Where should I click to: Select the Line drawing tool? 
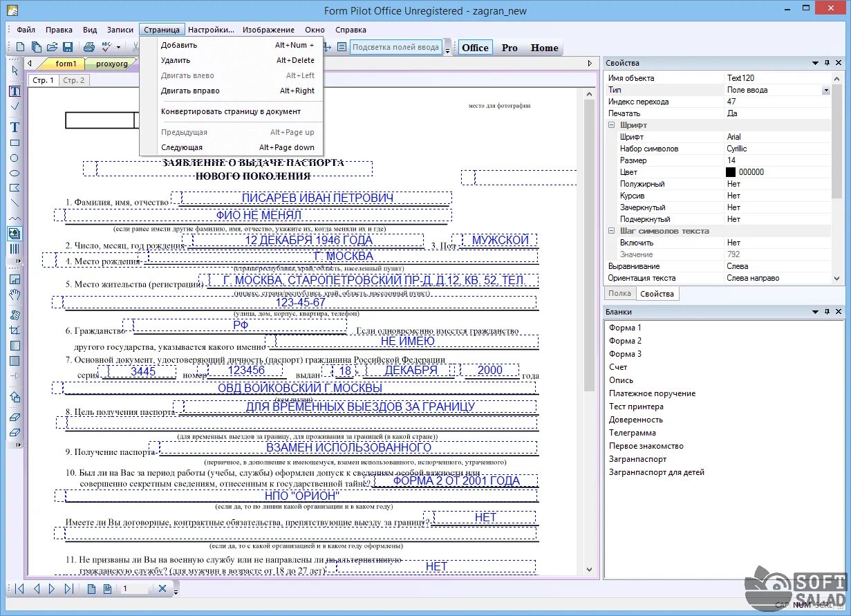coord(15,203)
